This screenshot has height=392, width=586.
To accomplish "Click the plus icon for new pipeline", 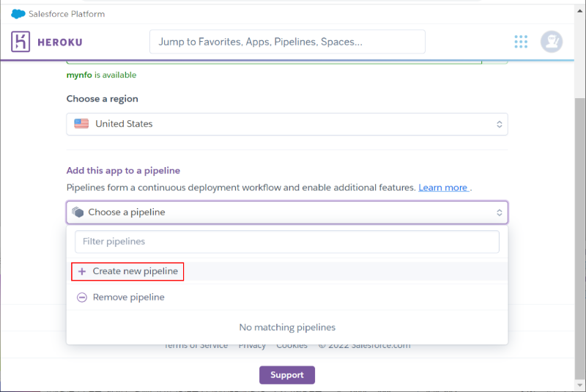I will [x=82, y=271].
